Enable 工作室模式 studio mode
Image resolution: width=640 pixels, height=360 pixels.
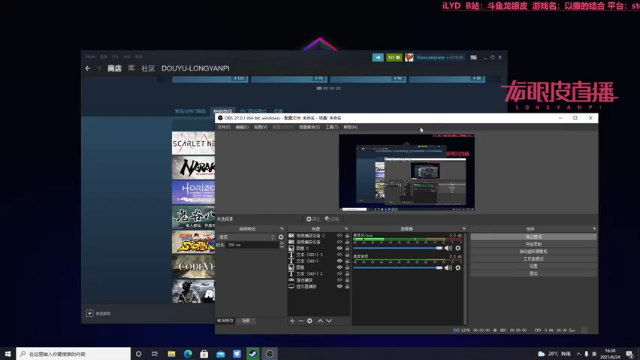pos(533,259)
